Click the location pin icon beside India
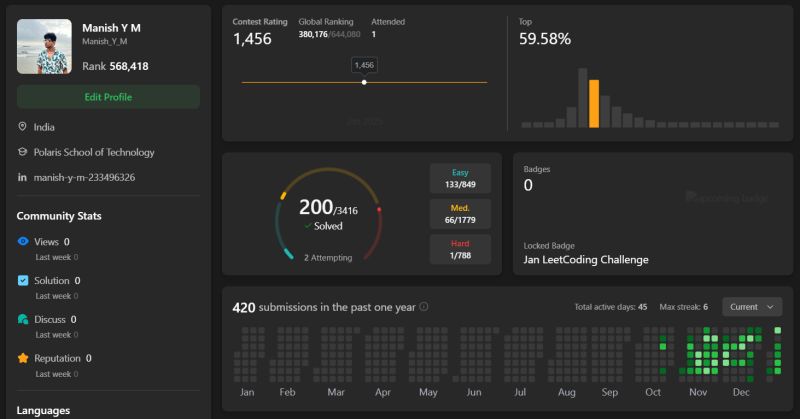 pos(22,127)
